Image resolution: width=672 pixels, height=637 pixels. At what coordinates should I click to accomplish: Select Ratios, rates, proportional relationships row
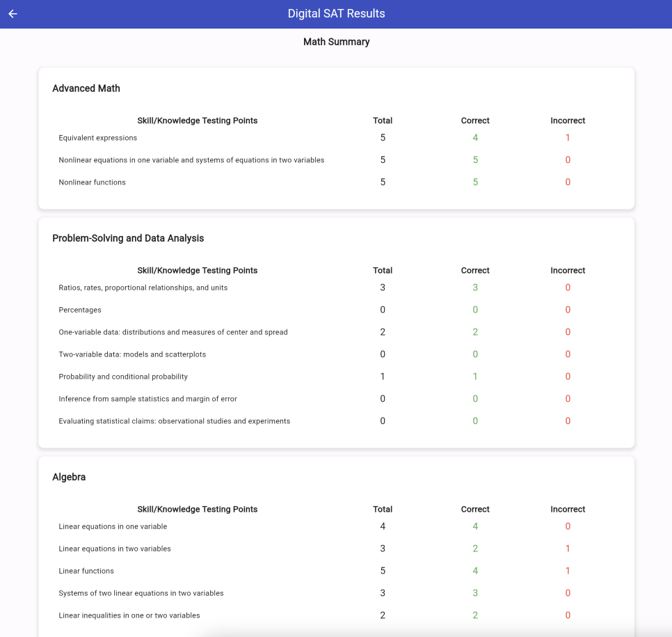tap(143, 288)
